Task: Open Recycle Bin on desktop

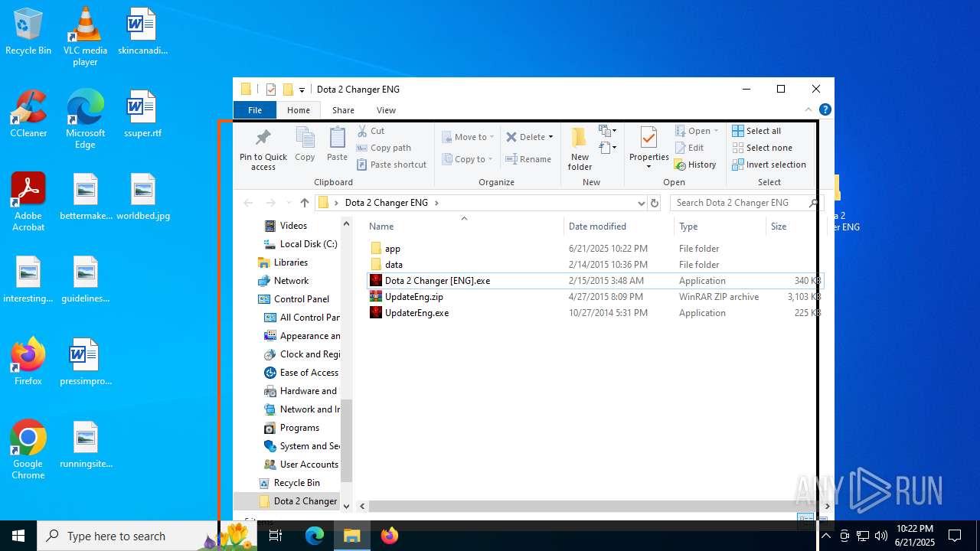Action: [28, 31]
